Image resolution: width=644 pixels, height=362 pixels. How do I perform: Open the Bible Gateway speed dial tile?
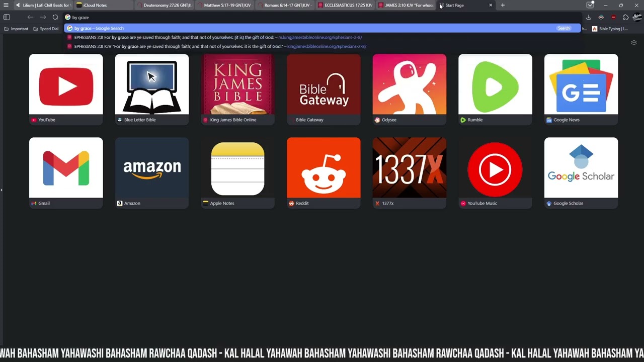click(x=324, y=89)
